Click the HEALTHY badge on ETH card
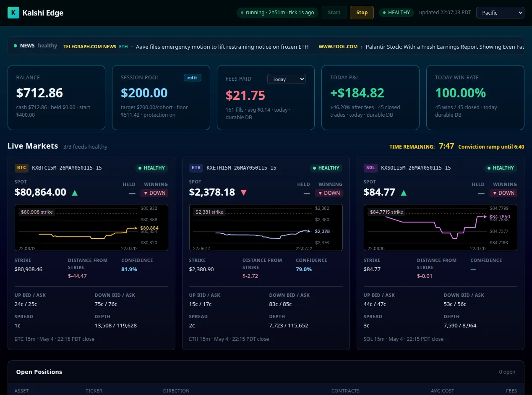532x395 pixels. point(326,168)
